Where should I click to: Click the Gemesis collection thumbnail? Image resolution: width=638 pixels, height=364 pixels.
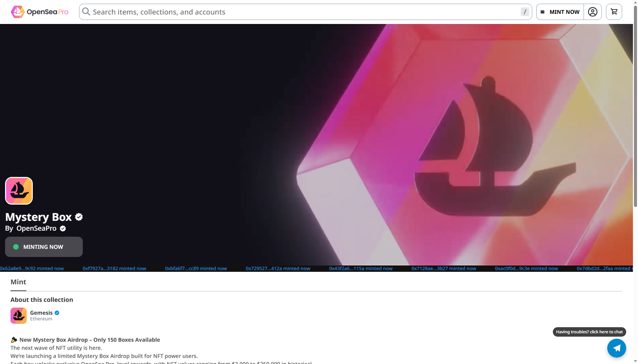(19, 316)
